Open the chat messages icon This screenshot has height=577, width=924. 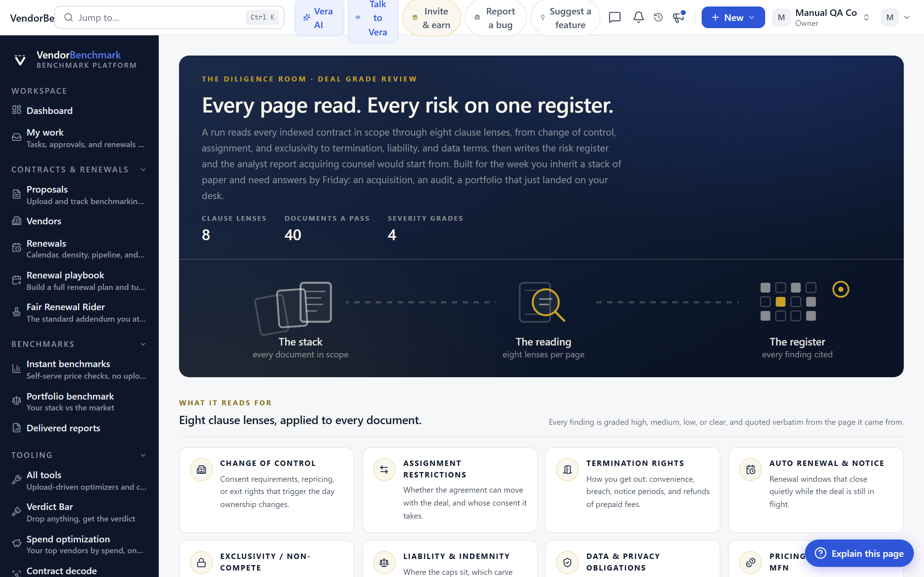click(x=615, y=18)
